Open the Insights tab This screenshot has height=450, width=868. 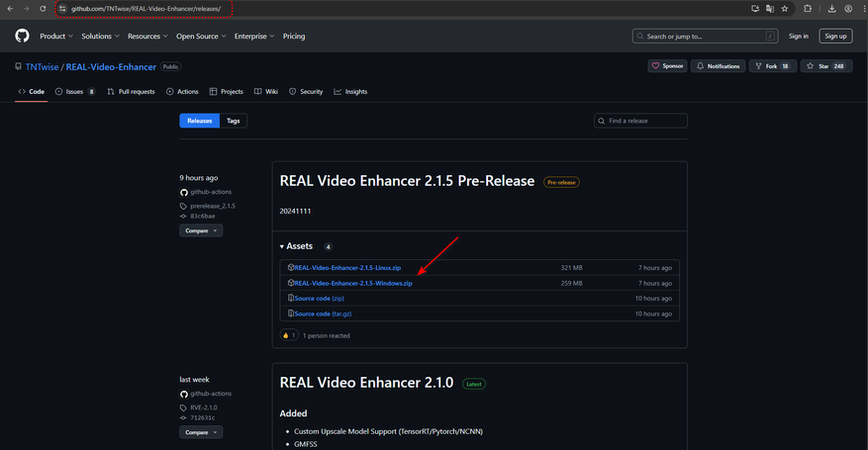pos(350,92)
